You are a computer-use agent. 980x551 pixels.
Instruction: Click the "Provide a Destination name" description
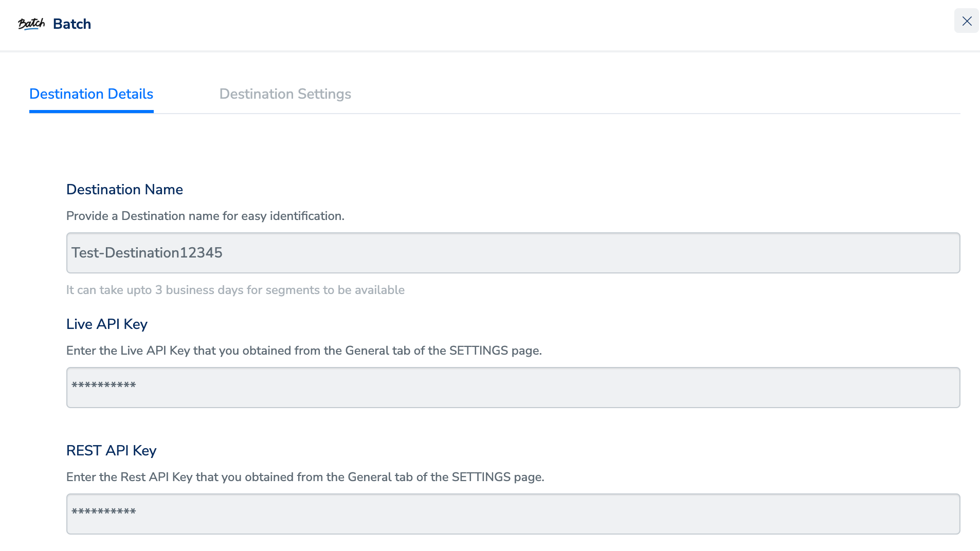[205, 216]
